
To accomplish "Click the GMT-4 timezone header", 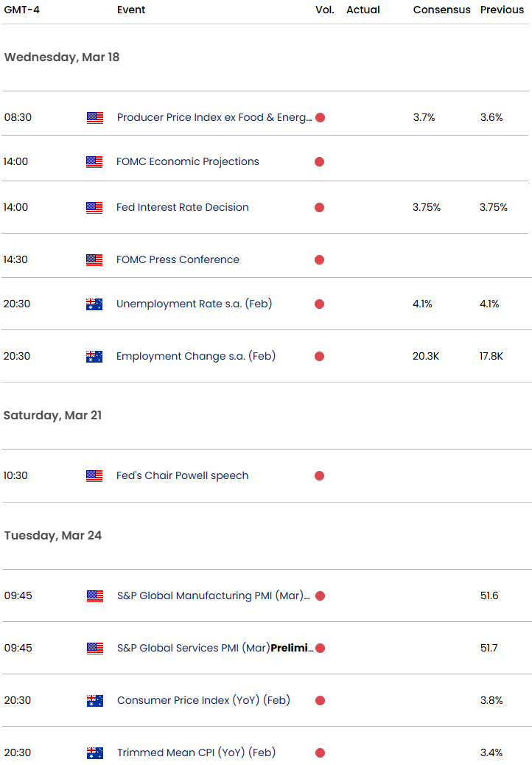I will (x=22, y=10).
